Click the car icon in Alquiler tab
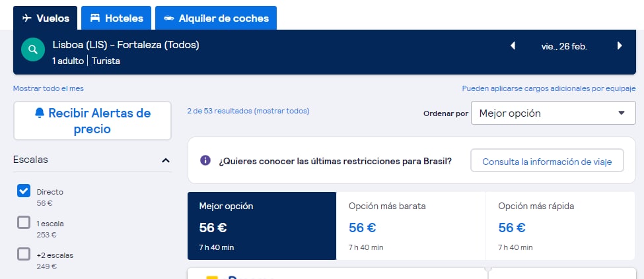The image size is (644, 279). point(169,18)
